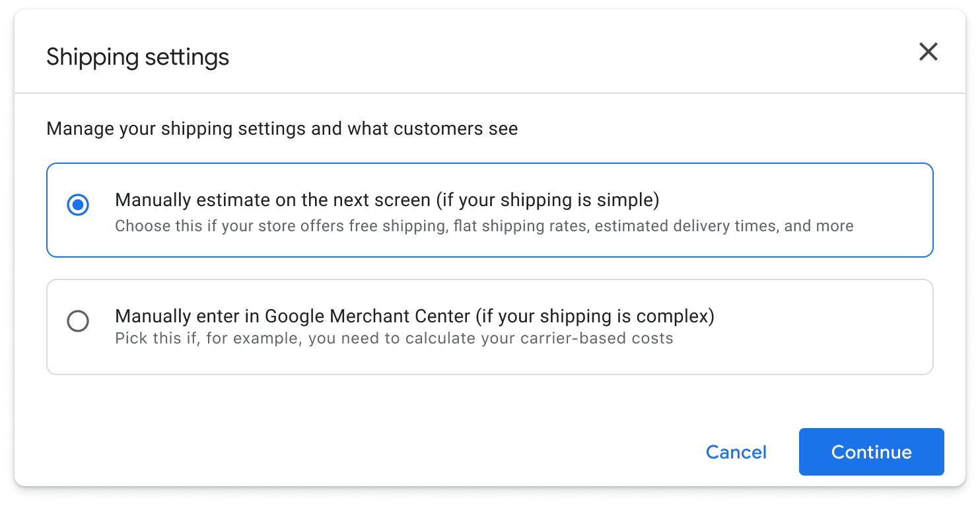This screenshot has height=506, width=980.
Task: Click the 'flat shipping rates' text
Action: click(x=520, y=226)
